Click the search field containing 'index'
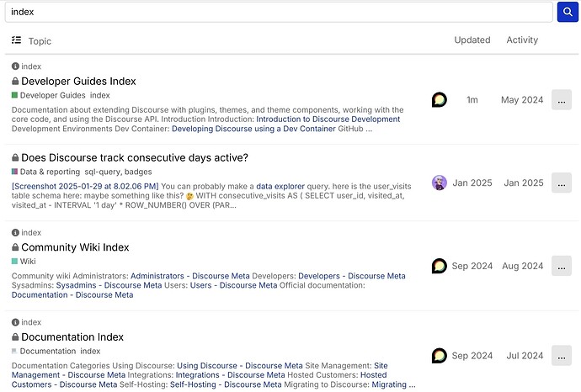 (279, 12)
